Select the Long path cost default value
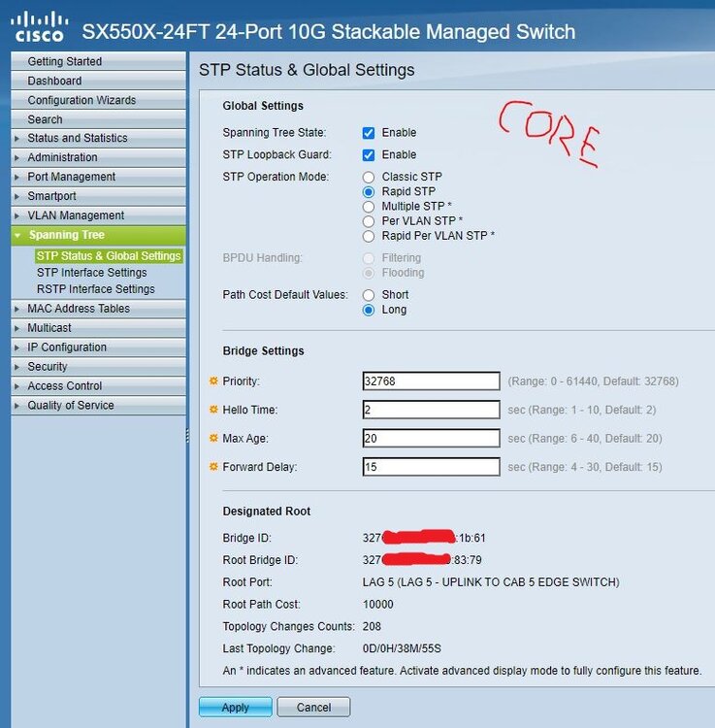Viewport: 715px width, 728px height. click(369, 310)
